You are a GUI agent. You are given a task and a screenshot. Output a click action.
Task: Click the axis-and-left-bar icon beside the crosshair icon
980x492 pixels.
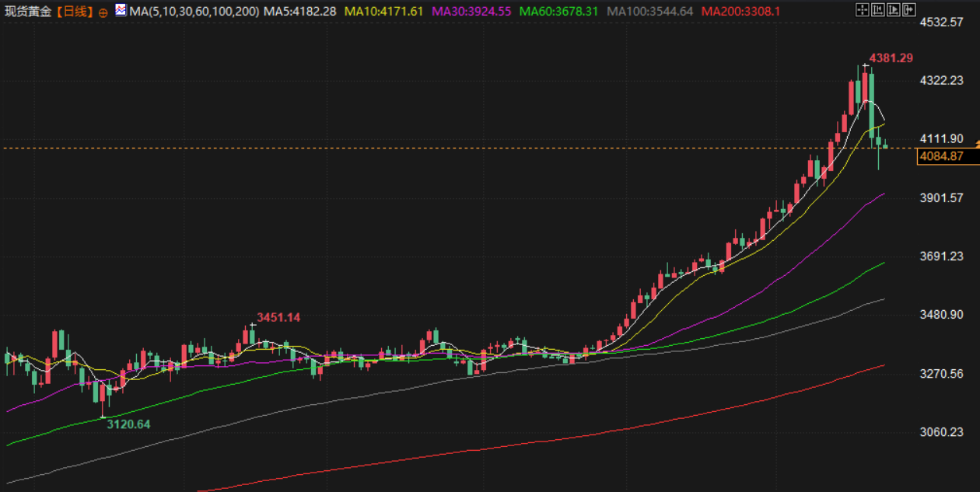point(878,9)
